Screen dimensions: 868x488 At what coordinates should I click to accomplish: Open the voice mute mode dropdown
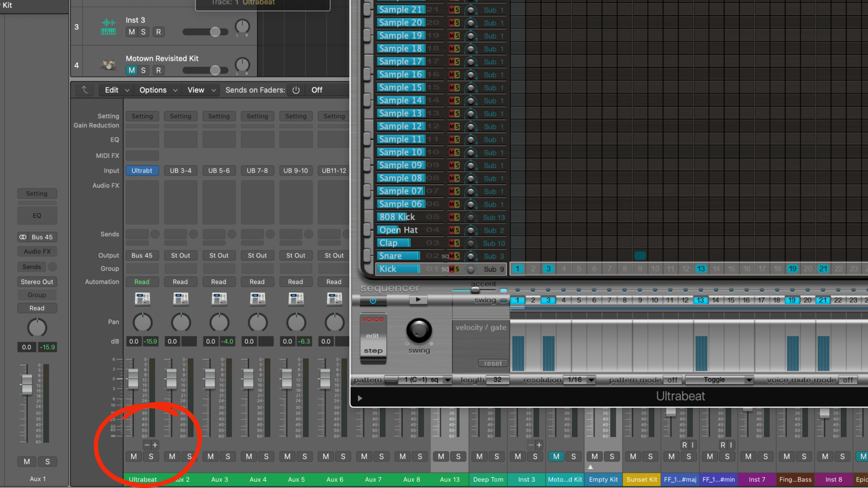pyautogui.click(x=848, y=380)
